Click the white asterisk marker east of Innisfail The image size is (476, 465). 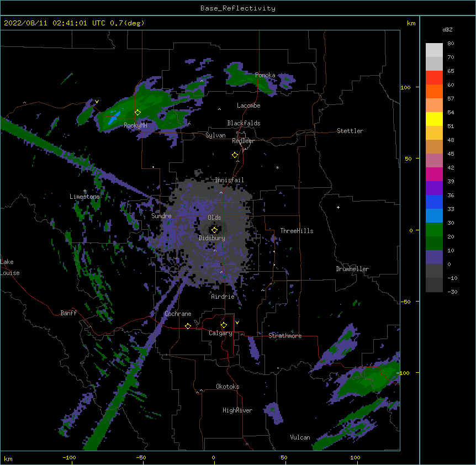277,167
